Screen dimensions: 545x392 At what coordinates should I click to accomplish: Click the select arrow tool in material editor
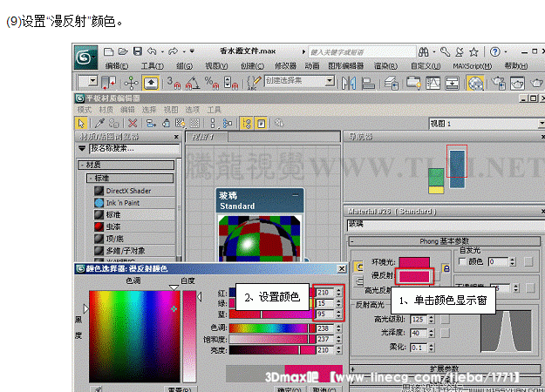pos(81,123)
